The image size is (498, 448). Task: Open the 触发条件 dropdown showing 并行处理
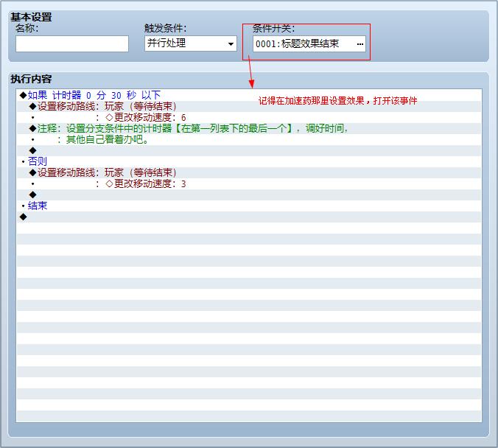pyautogui.click(x=191, y=43)
